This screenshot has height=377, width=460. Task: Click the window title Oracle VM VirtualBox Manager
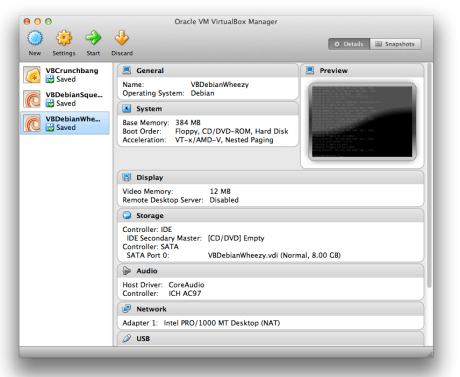click(226, 22)
